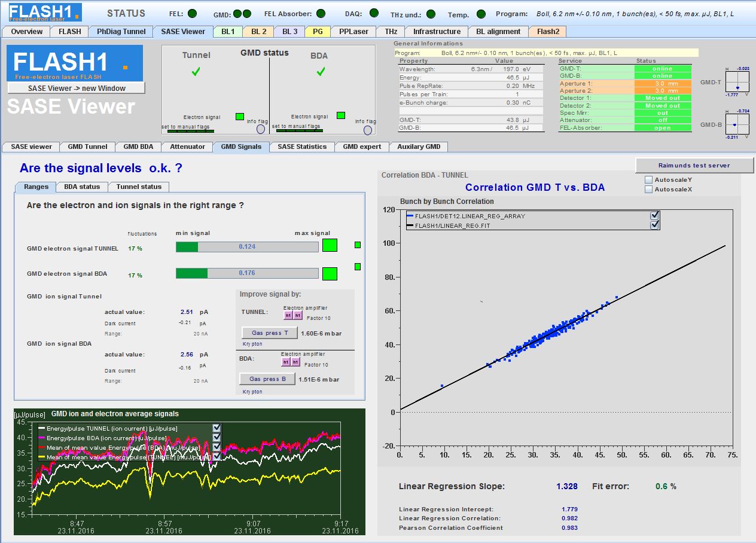Click the Gas press T button
The height and width of the screenshot is (543, 756).
click(269, 333)
